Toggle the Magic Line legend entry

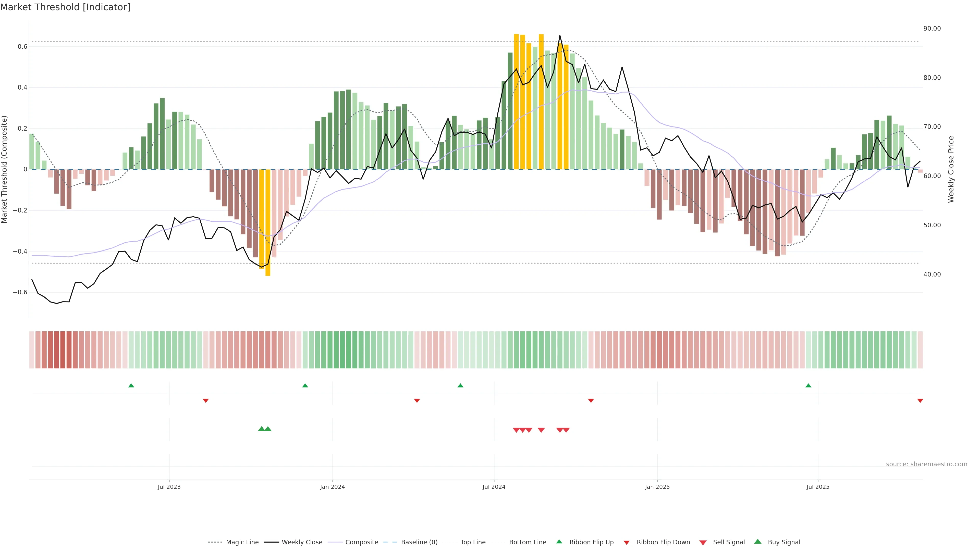coord(242,542)
